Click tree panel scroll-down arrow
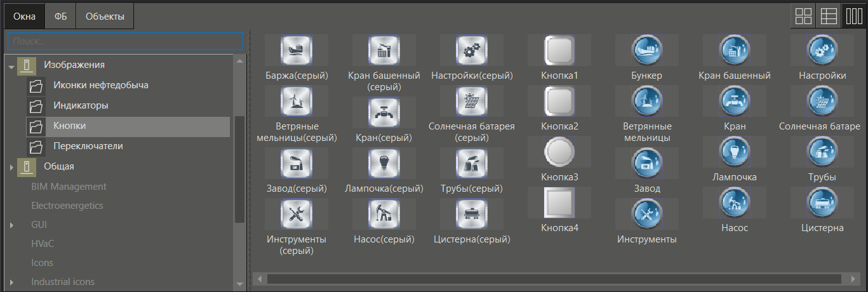 tap(239, 284)
